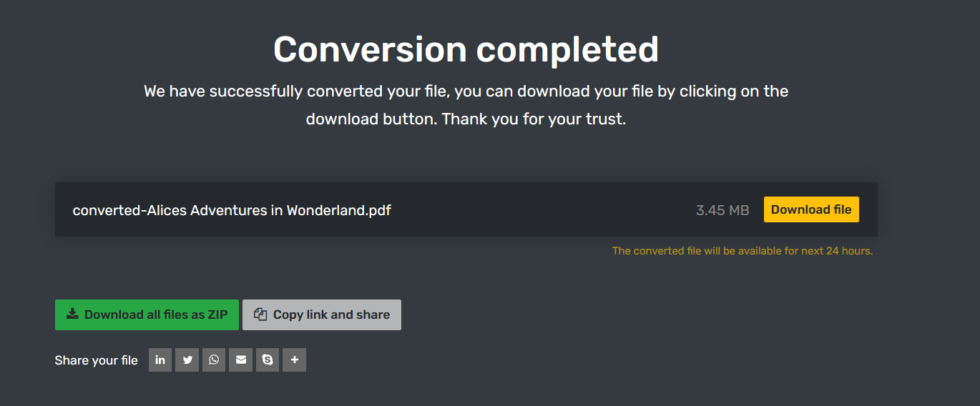The height and width of the screenshot is (406, 980).
Task: Click the converted-Alices Adventures in Wonderland.pdf filename
Action: point(232,210)
